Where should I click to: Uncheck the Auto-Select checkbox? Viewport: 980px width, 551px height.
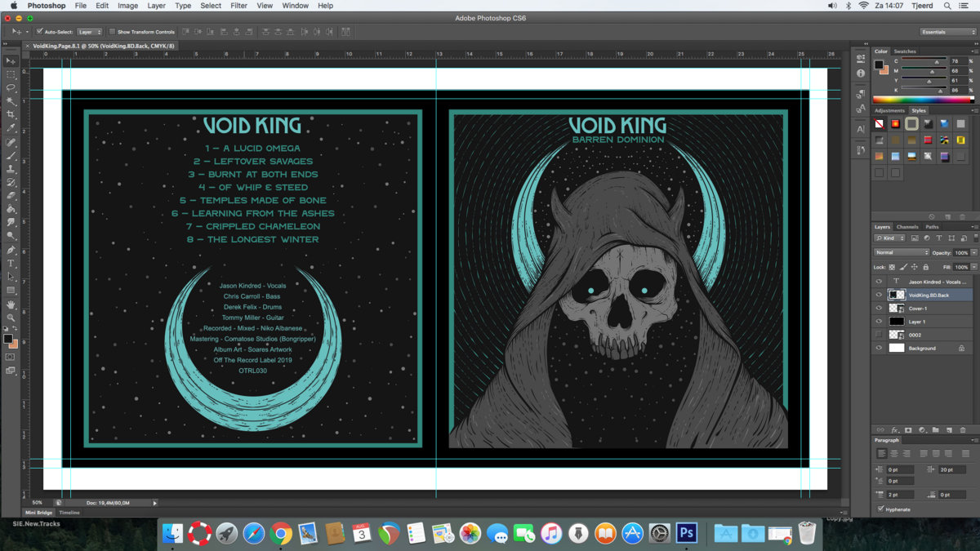click(x=39, y=32)
